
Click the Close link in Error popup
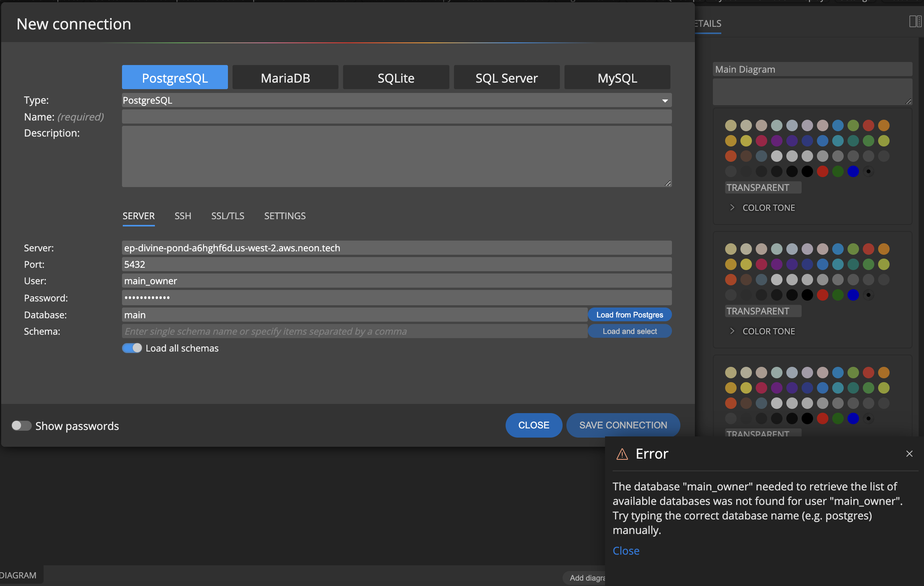(625, 550)
